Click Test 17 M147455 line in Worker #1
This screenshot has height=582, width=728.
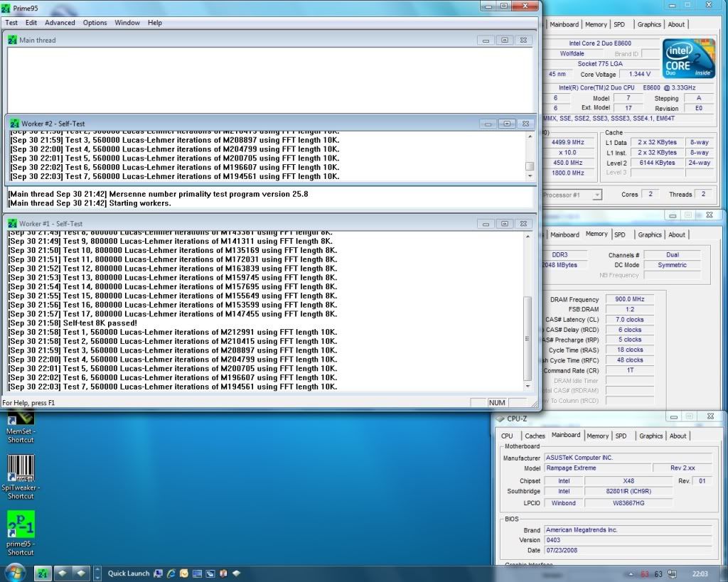(173, 314)
